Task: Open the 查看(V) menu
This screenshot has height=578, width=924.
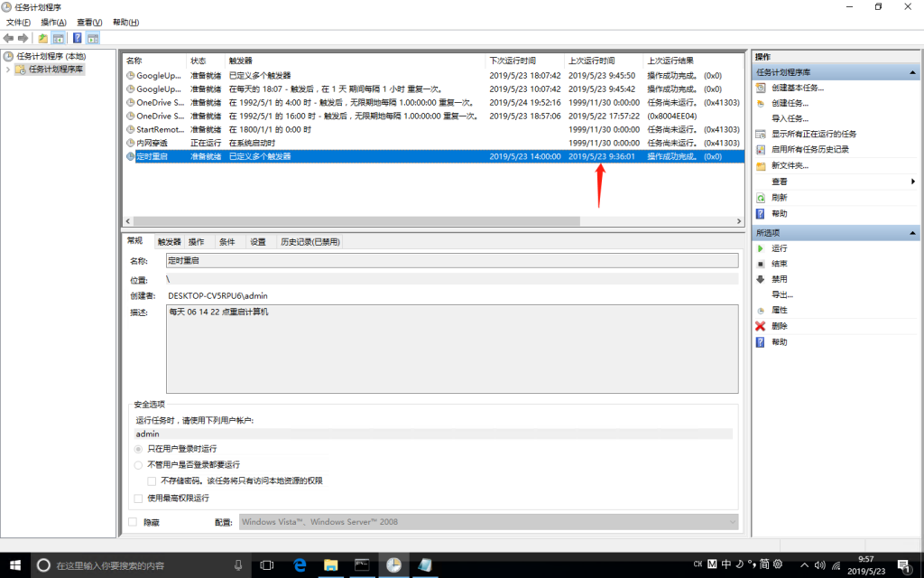Action: pos(89,23)
